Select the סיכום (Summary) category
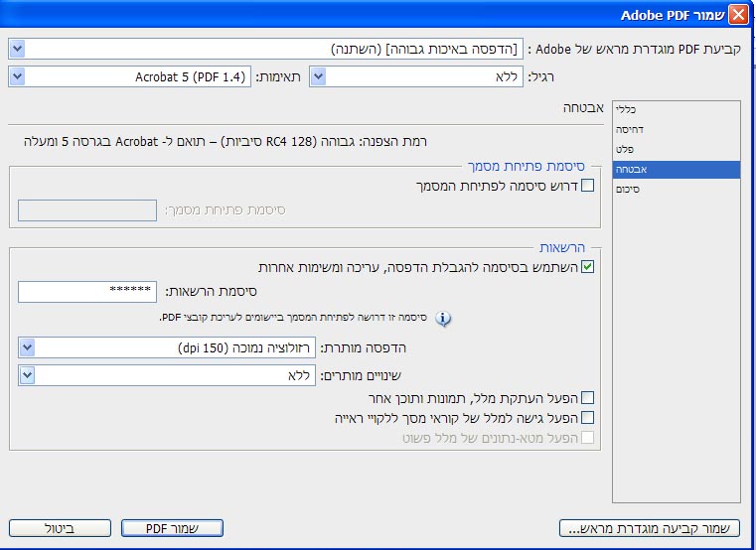756x550 pixels. coord(677,190)
